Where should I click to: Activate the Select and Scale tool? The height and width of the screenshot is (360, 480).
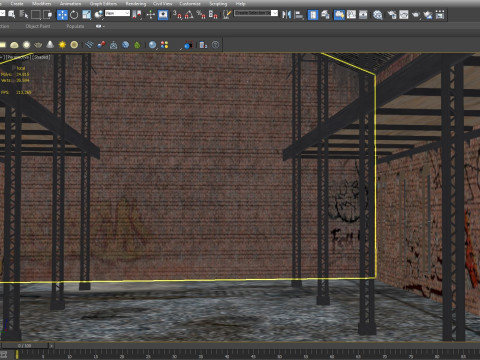point(86,15)
